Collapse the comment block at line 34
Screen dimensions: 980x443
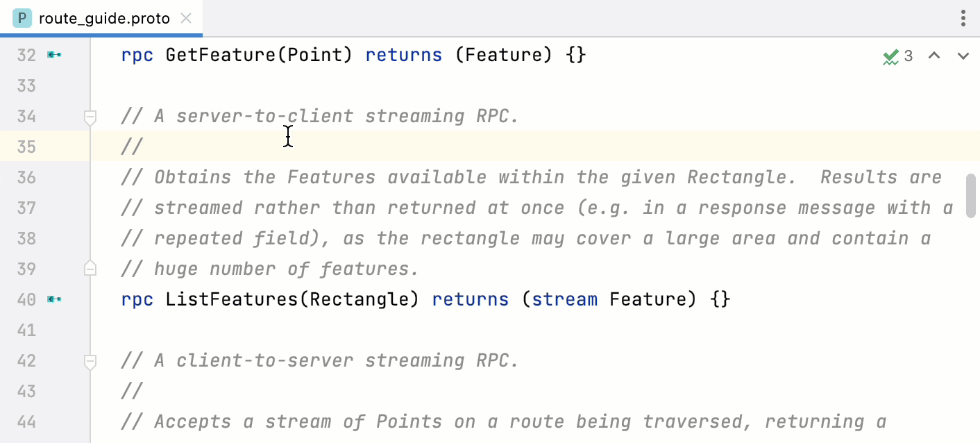90,117
